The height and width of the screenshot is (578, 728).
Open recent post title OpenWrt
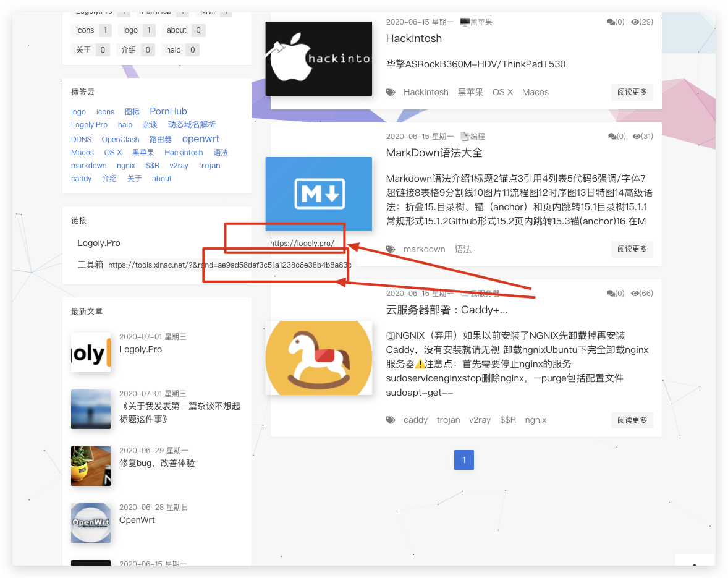[x=137, y=520]
